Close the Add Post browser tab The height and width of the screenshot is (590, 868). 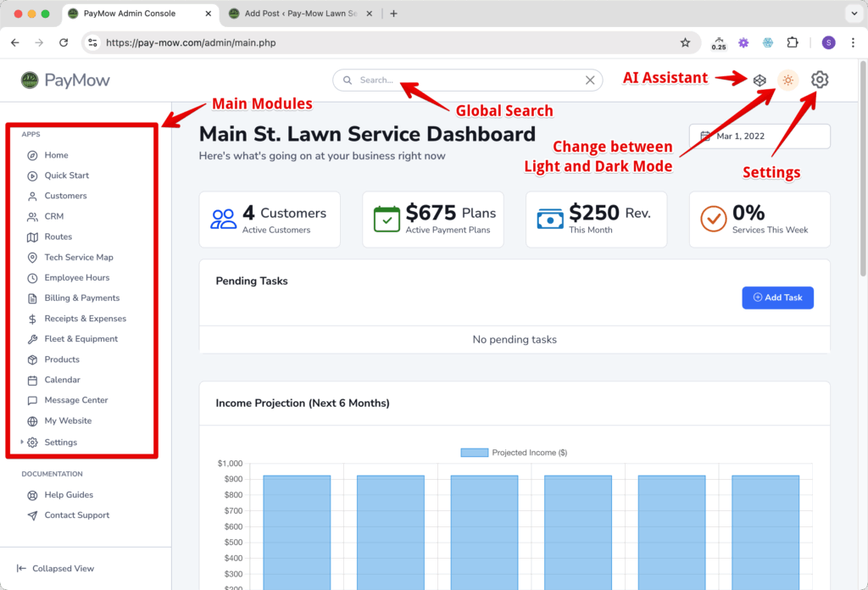[370, 14]
